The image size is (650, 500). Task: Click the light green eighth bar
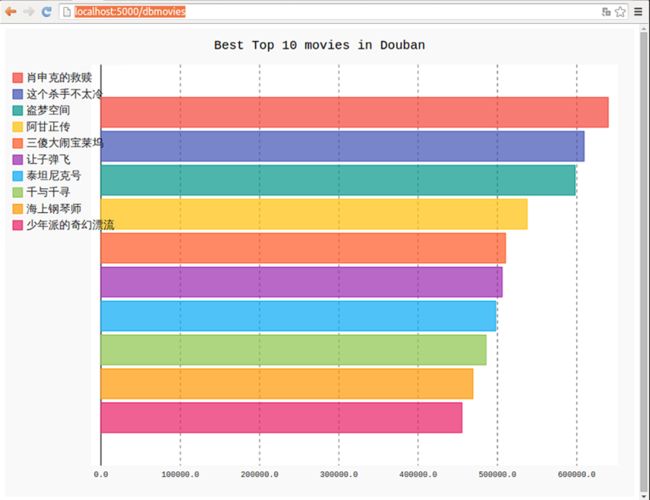point(293,350)
